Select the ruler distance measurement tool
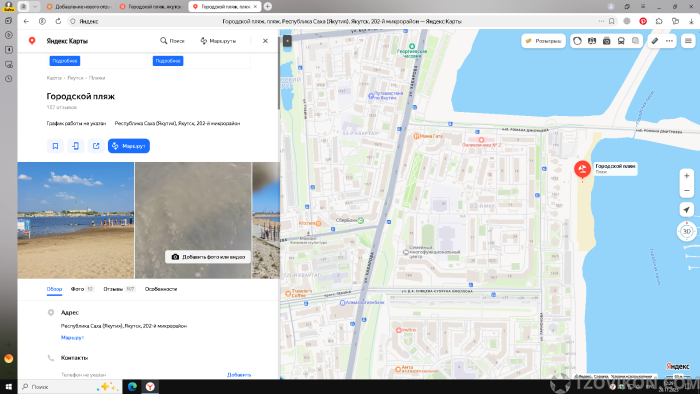Viewport: 700px width, 394px height. 654,41
